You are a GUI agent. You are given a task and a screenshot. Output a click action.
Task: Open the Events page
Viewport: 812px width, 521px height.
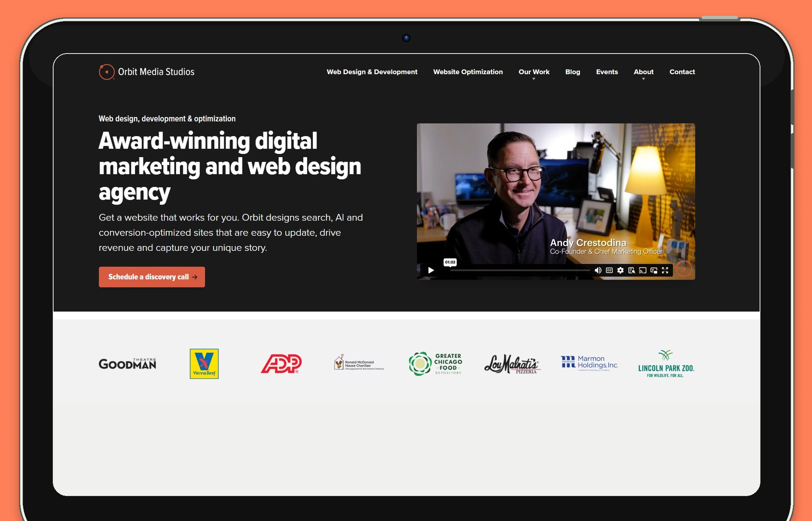[607, 72]
